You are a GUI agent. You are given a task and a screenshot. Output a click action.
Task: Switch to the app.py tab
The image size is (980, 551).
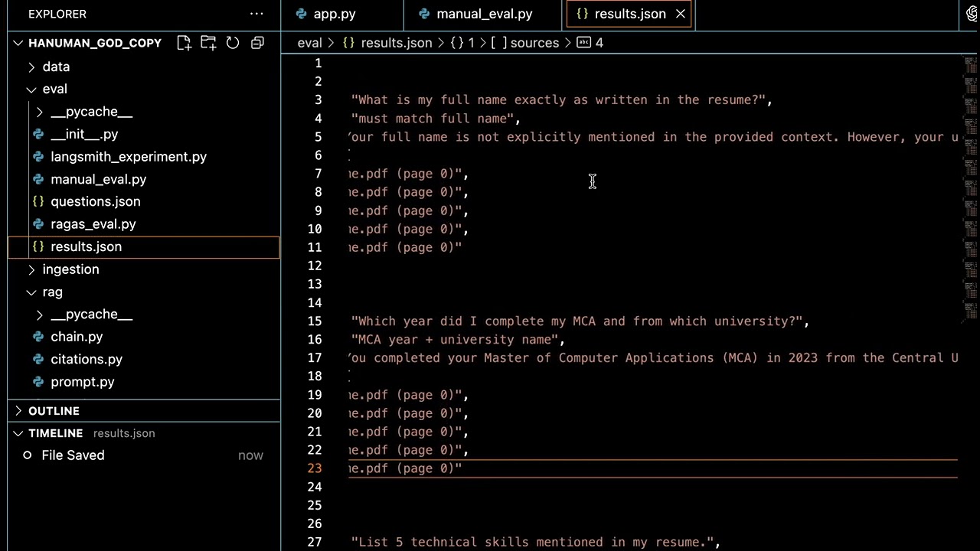click(x=335, y=14)
